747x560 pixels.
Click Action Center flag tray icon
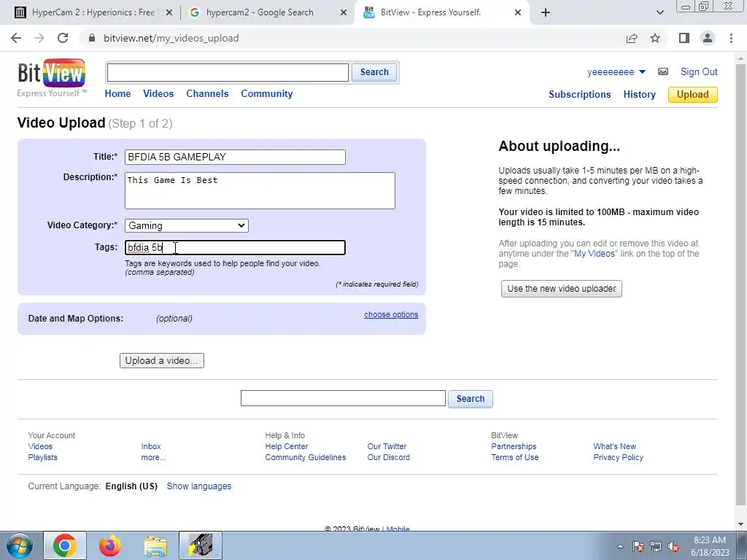point(638,547)
